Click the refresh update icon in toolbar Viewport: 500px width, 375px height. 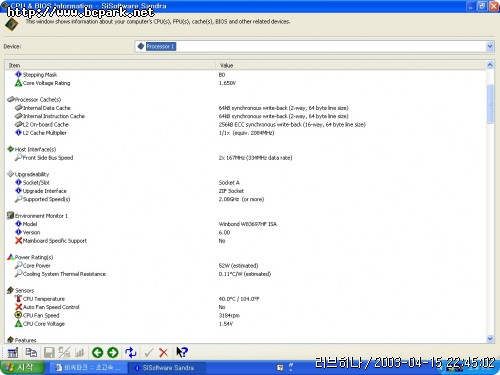click(x=131, y=352)
